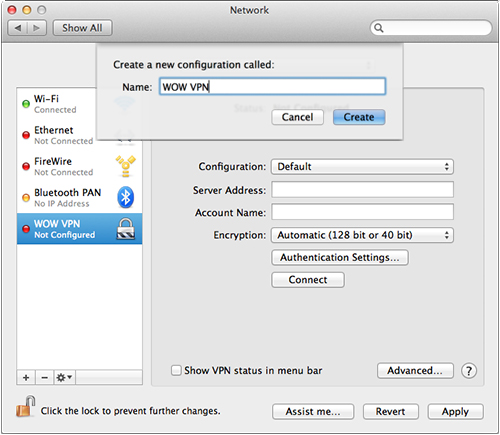The image size is (500, 435).
Task: Click the FireWire service icon
Action: (x=126, y=166)
